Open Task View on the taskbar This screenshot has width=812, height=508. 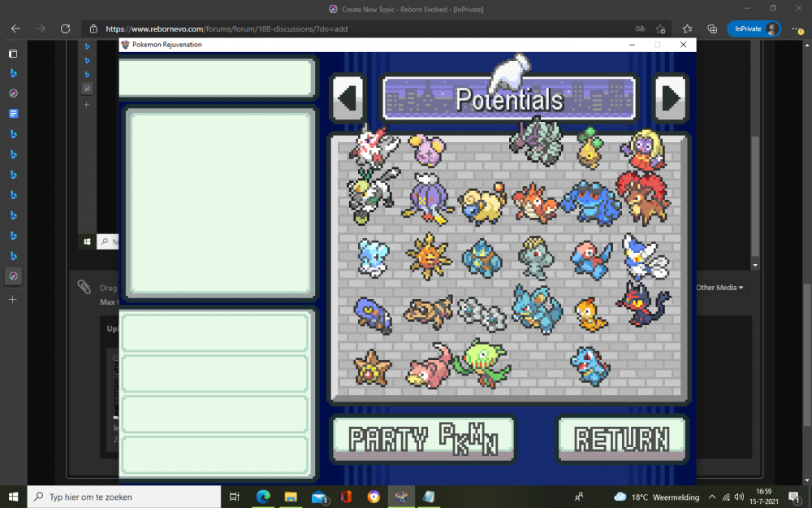coord(235,497)
